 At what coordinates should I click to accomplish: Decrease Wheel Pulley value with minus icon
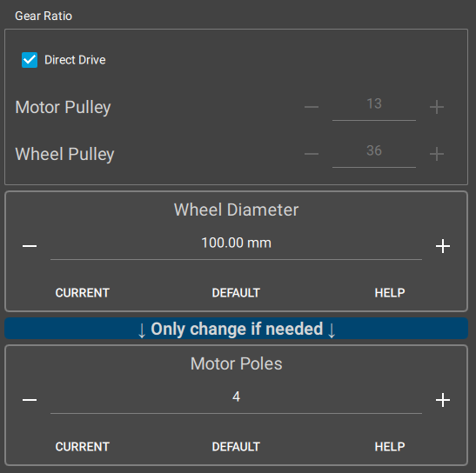[x=312, y=154]
